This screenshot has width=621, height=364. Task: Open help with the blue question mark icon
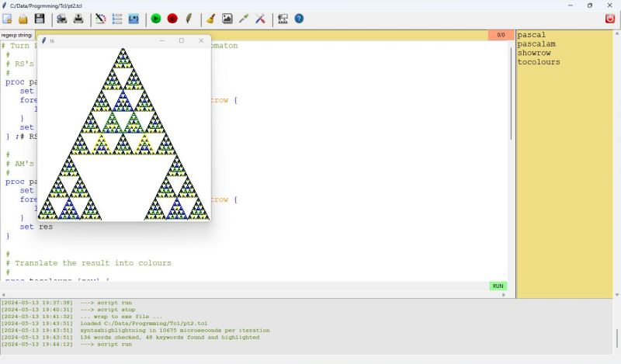click(299, 19)
